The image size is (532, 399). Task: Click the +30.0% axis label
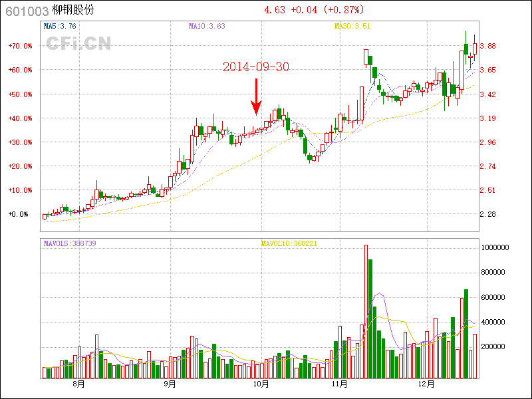(x=21, y=142)
